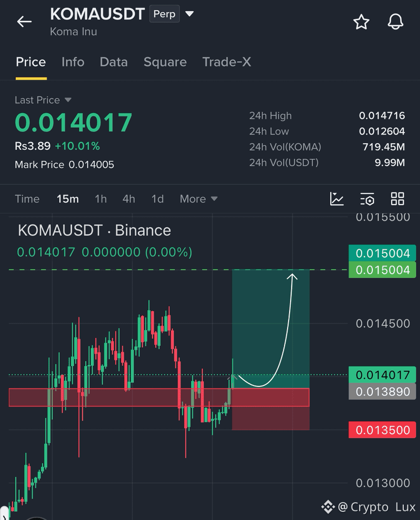Tap the Koma Inu subtitle
The width and height of the screenshot is (420, 520).
coord(73,31)
